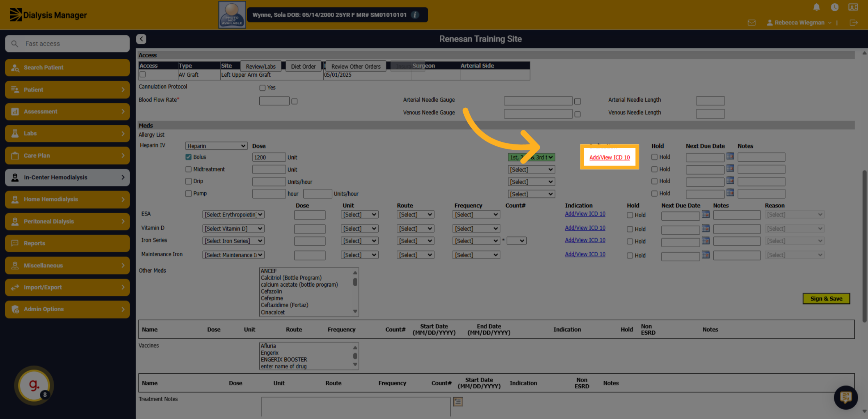Open the ESA Route dropdown
Image resolution: width=868 pixels, height=419 pixels.
[415, 214]
